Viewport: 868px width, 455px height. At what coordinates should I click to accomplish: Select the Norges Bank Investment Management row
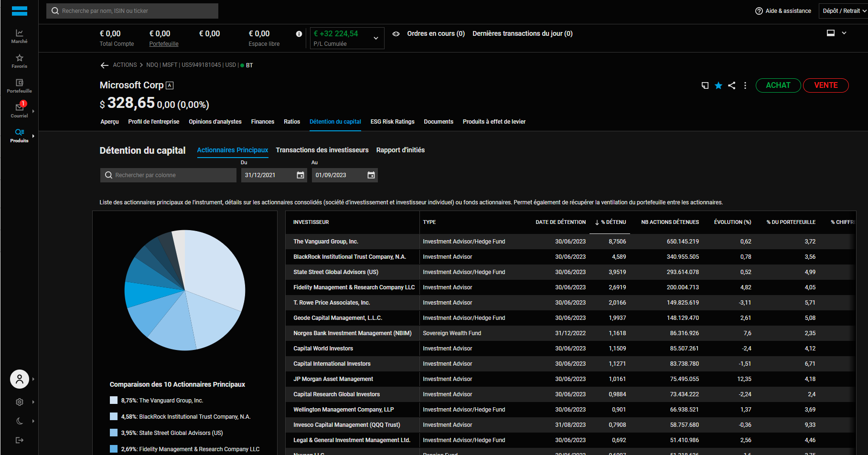point(571,333)
